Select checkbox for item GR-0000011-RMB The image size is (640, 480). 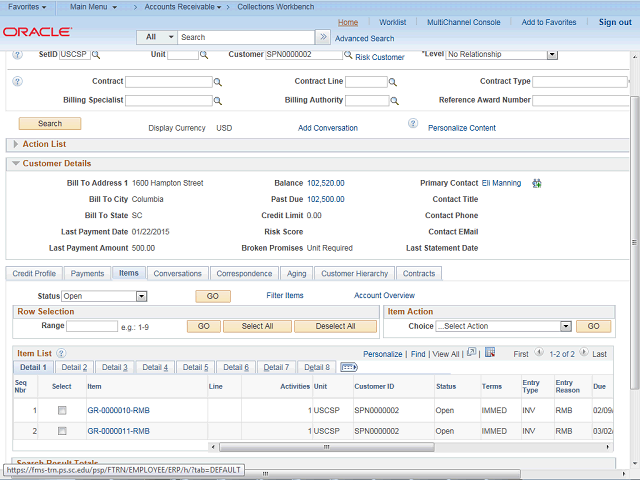click(x=62, y=431)
